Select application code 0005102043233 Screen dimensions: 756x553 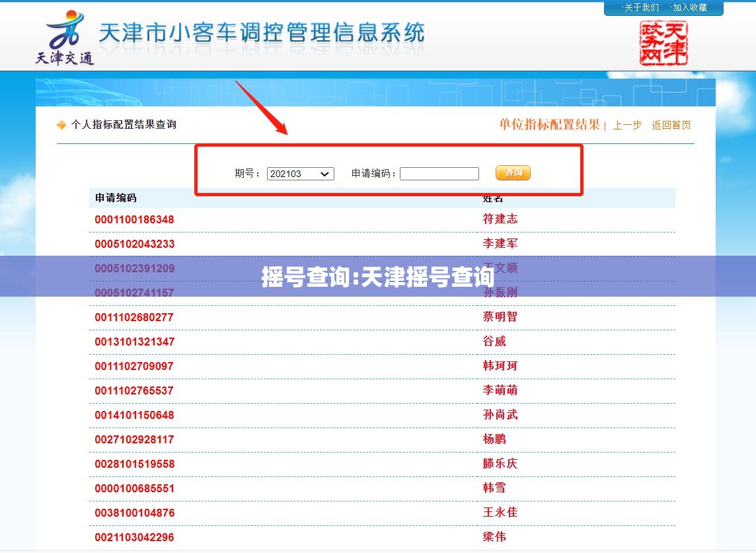coord(135,244)
